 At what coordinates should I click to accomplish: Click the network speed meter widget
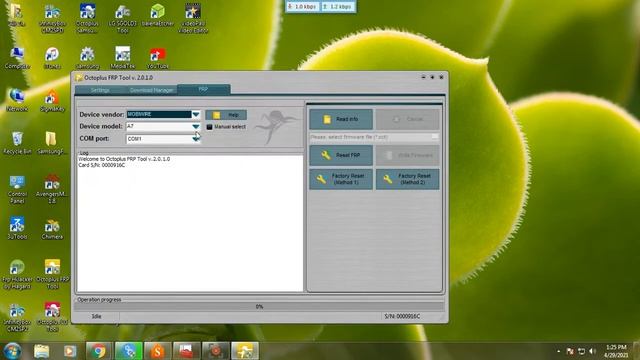[x=320, y=7]
